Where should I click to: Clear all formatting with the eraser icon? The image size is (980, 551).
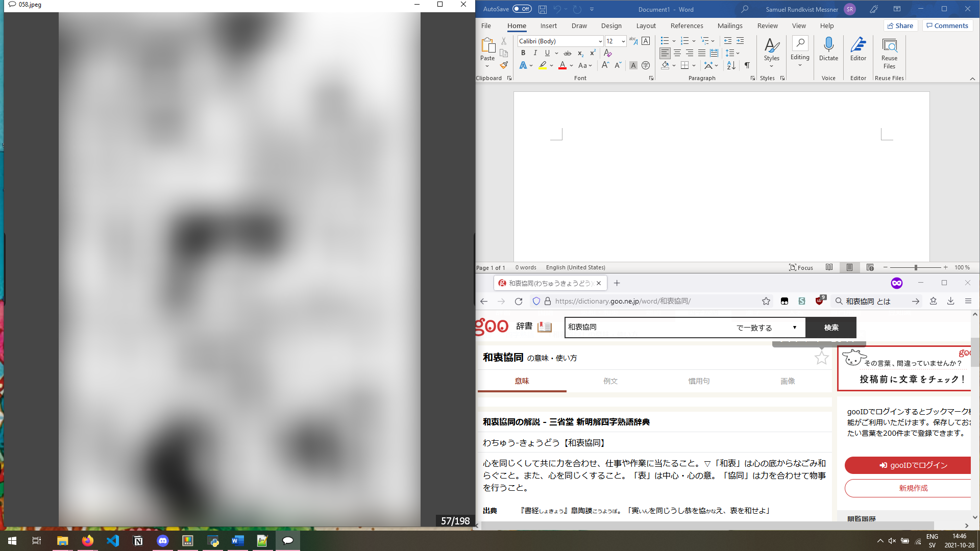coord(607,53)
